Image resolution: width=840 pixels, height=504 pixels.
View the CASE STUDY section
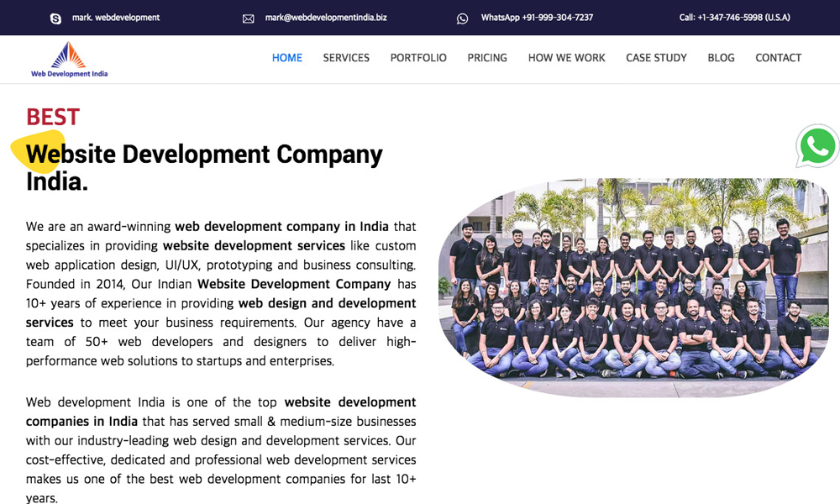coord(656,58)
